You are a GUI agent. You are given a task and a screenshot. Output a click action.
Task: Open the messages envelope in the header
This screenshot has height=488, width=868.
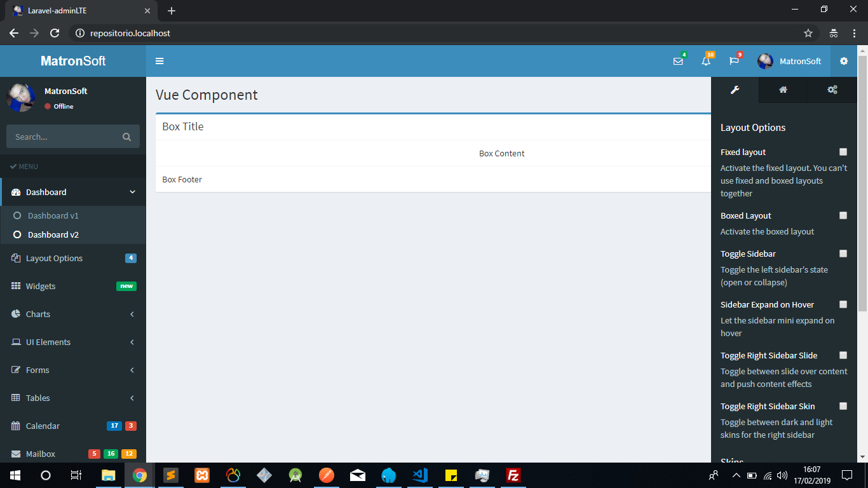[678, 61]
